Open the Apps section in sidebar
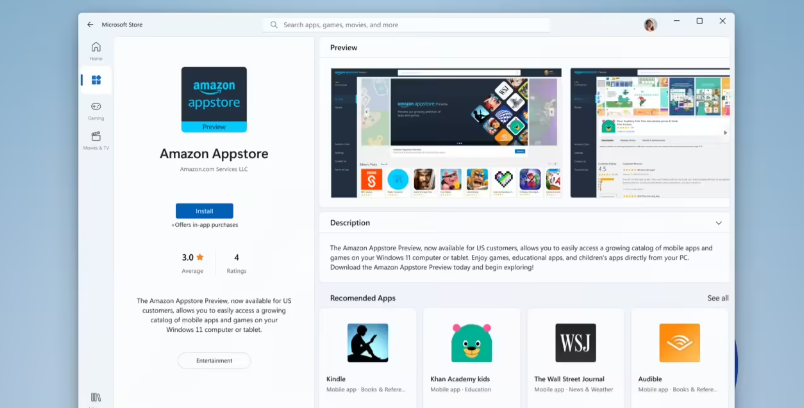This screenshot has height=408, width=804. click(x=96, y=80)
